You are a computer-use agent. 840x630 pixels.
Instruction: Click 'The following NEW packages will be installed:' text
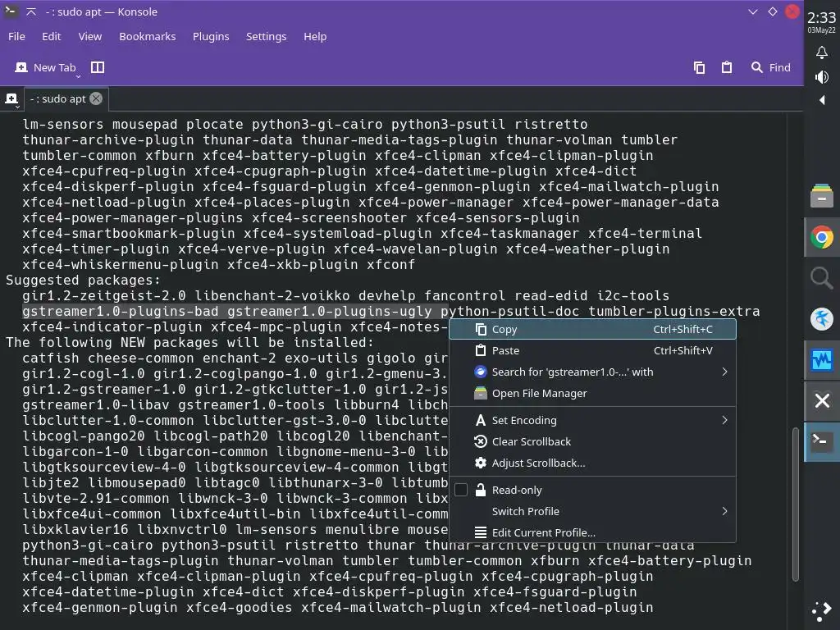tap(189, 342)
